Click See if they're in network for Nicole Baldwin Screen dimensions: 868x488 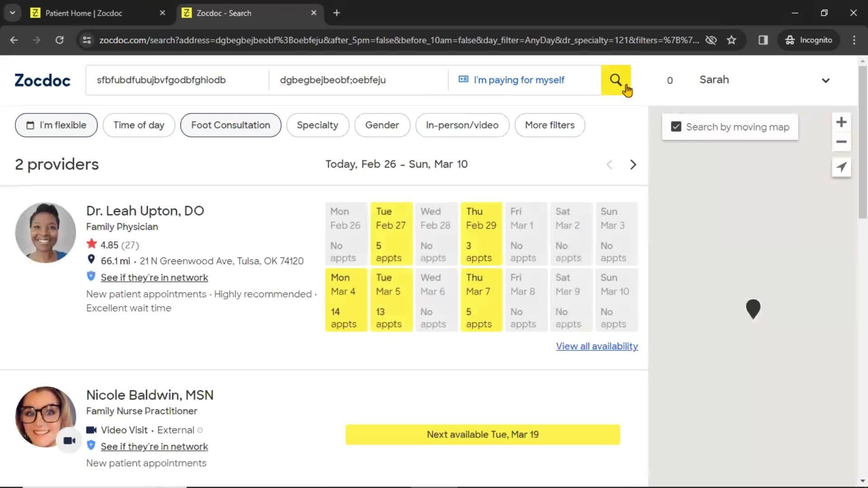[154, 446]
